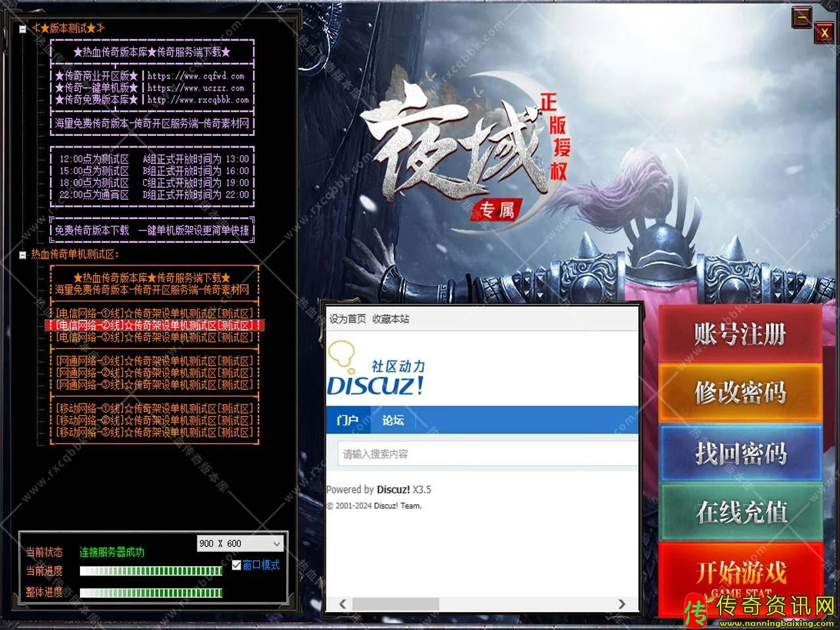Close the launcher using the X icon
The image size is (840, 630).
click(824, 32)
